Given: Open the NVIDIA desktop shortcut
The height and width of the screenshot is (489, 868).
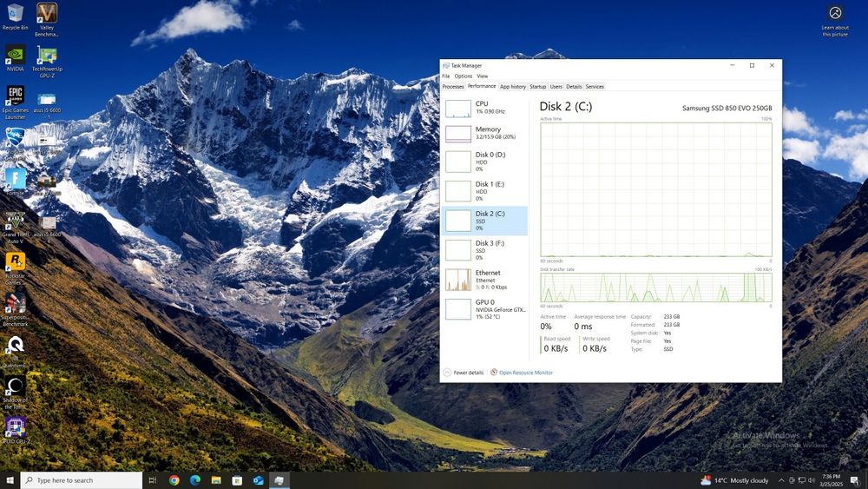Looking at the screenshot, I should (15, 58).
